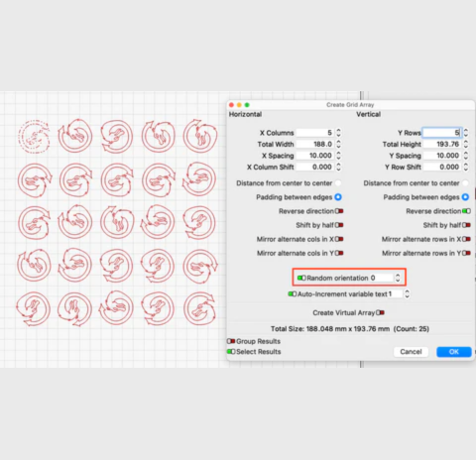The image size is (476, 460).
Task: Click the Cancel button
Action: 411,352
